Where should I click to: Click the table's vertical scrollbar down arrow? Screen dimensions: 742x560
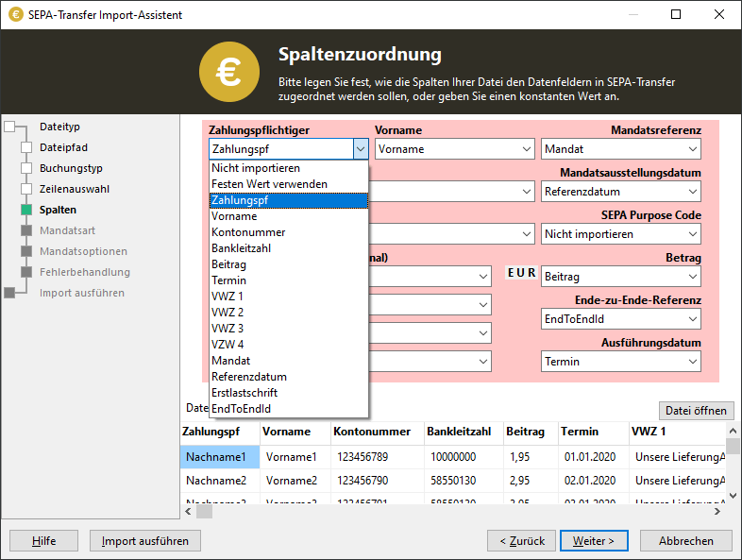(x=733, y=496)
